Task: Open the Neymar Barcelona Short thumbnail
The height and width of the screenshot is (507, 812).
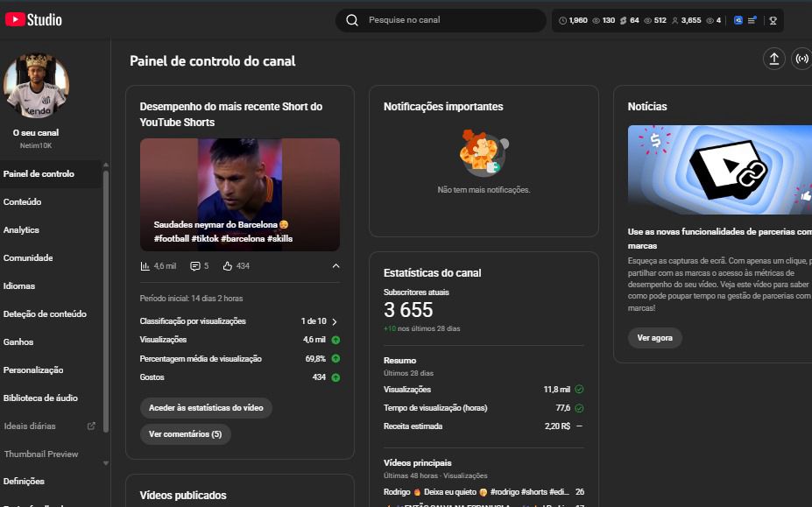Action: pyautogui.click(x=239, y=194)
